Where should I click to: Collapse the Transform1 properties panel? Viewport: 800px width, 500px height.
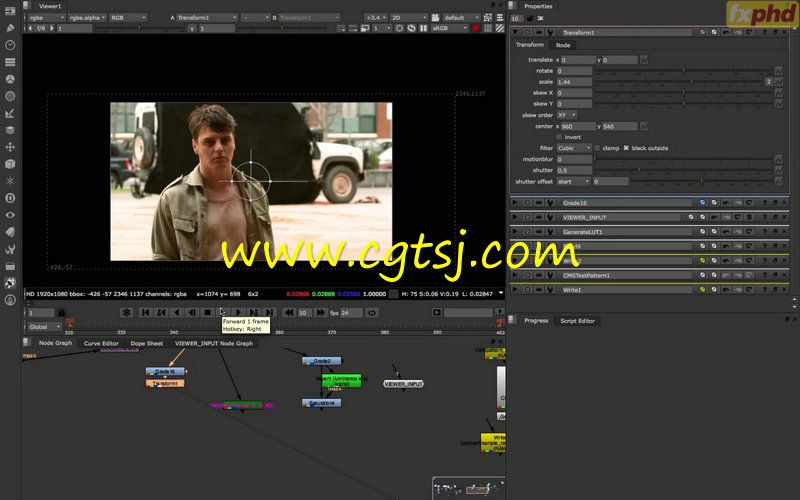515,32
